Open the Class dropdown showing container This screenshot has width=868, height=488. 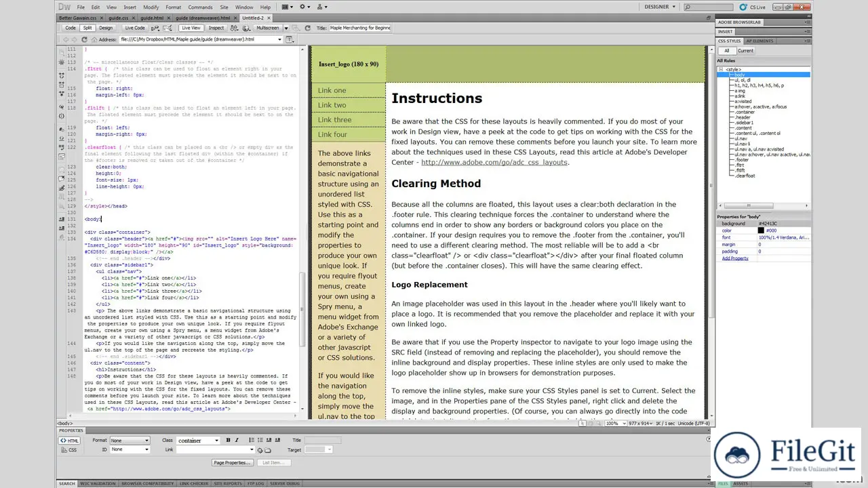tap(217, 441)
